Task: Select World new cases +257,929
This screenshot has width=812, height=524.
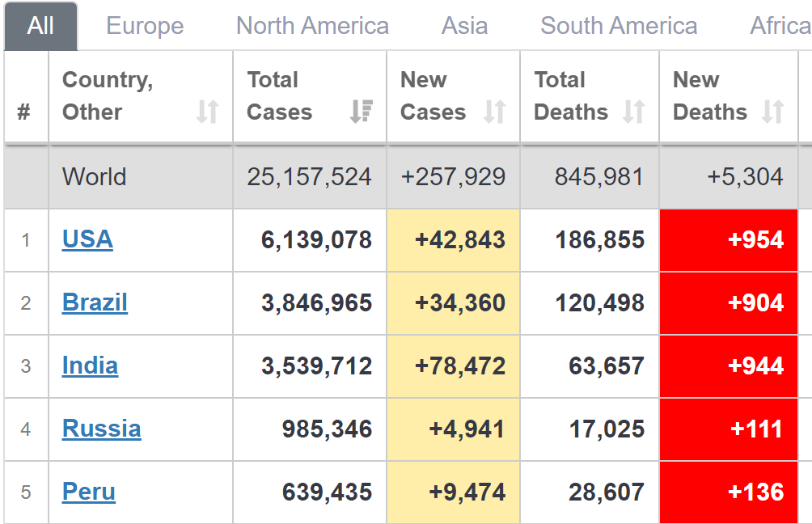Action: 453,176
